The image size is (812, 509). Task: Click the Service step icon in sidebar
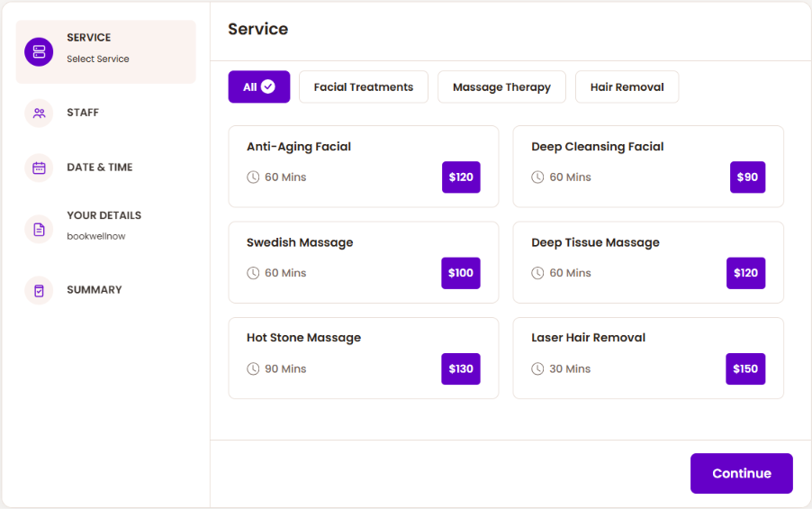[39, 52]
